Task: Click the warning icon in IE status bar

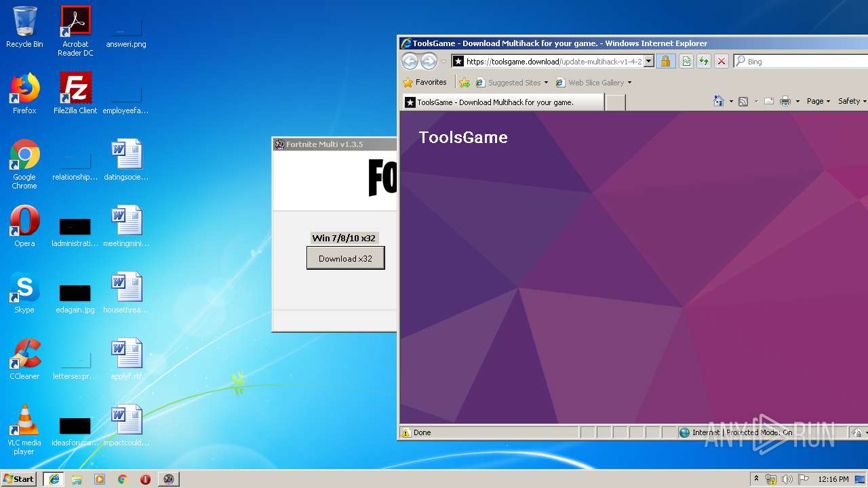Action: [x=406, y=432]
